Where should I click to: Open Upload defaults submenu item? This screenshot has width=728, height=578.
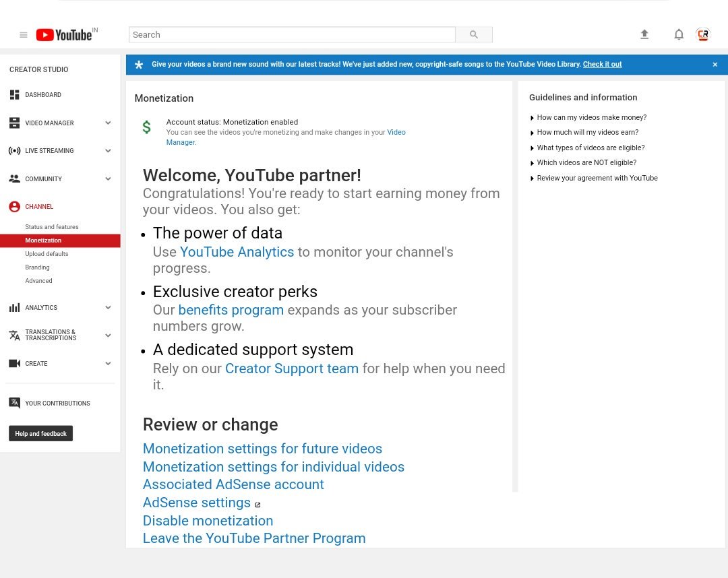tap(47, 254)
